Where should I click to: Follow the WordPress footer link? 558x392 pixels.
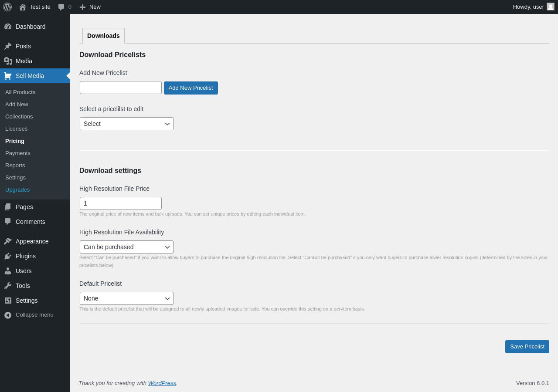[x=162, y=383]
